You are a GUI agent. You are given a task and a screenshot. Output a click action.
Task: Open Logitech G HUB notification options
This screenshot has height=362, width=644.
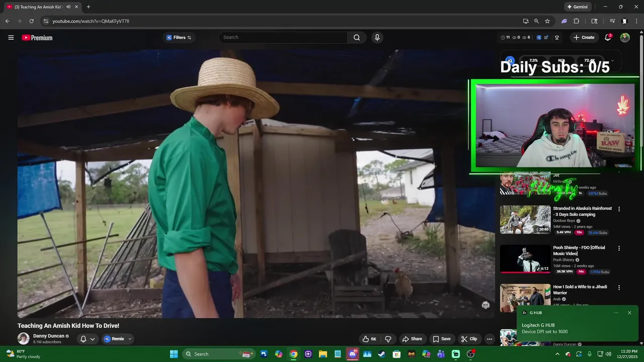pyautogui.click(x=616, y=313)
